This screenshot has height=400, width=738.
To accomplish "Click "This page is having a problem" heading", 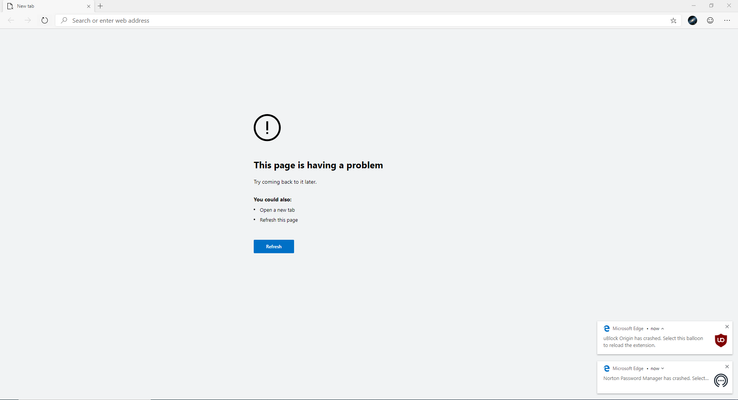I will coord(318,165).
